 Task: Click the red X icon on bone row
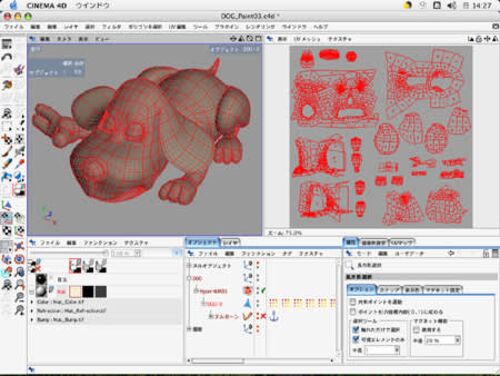click(263, 316)
